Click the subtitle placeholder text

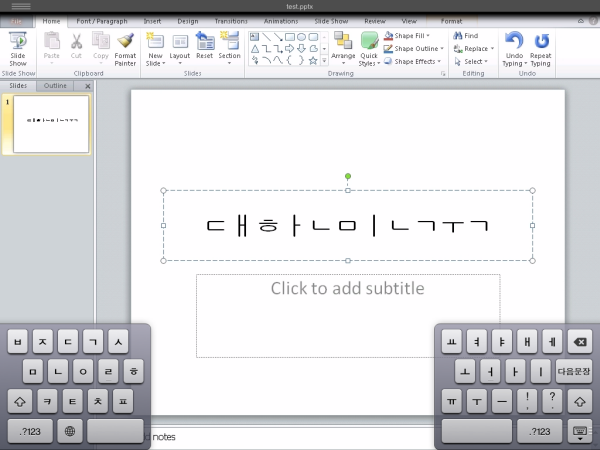click(347, 288)
